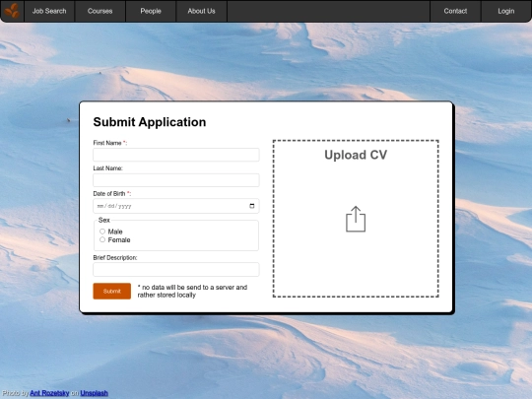The height and width of the screenshot is (399, 532).
Task: Click the coffee bean logo icon
Action: 12,11
